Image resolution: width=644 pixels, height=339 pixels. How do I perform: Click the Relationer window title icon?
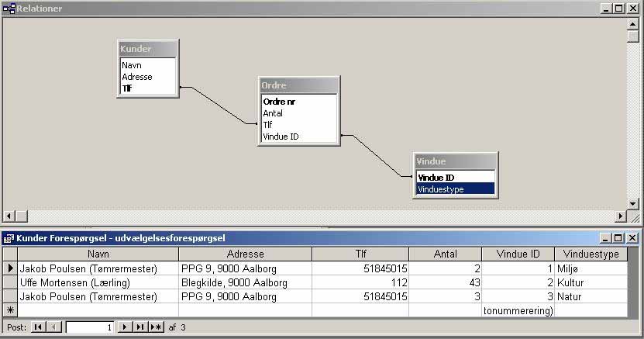tap(9, 8)
